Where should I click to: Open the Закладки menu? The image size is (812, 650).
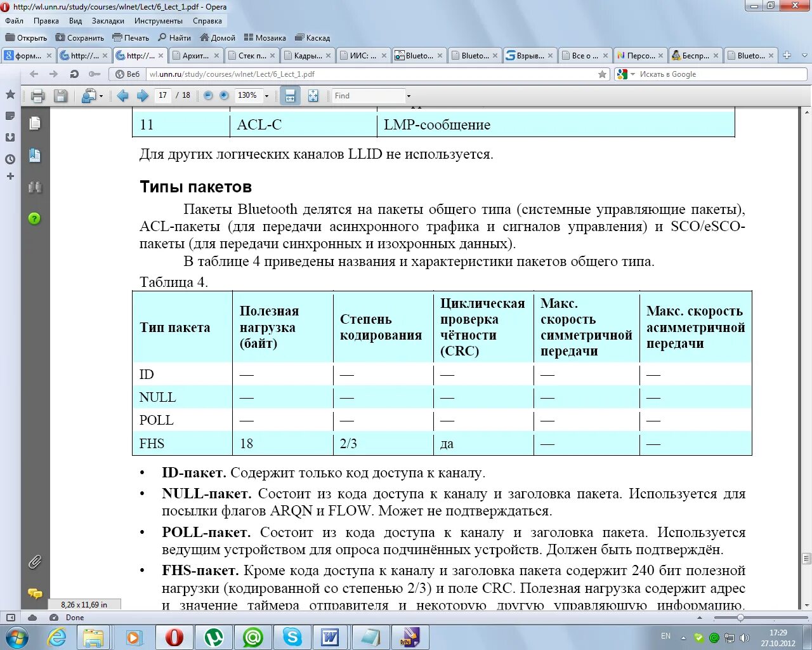coord(108,21)
